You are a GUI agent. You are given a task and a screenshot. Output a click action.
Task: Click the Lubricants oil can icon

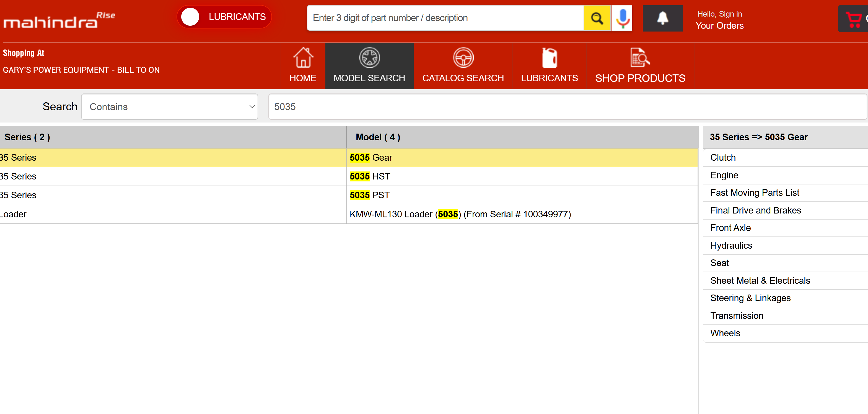point(549,58)
